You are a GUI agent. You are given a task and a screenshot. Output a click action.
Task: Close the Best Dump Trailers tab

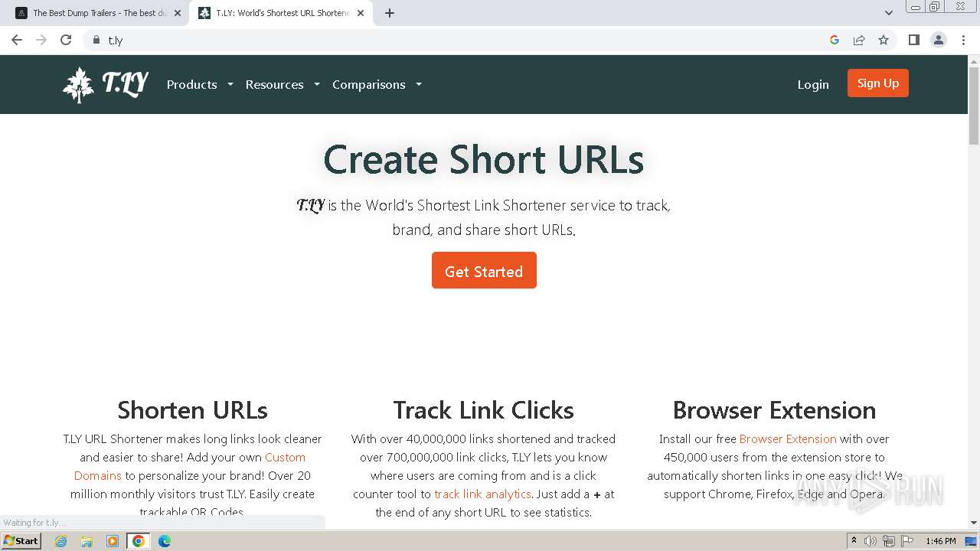click(177, 13)
